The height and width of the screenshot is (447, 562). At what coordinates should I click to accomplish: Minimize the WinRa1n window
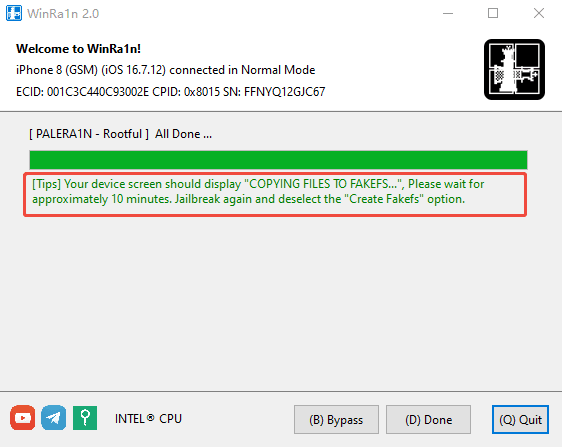[448, 13]
